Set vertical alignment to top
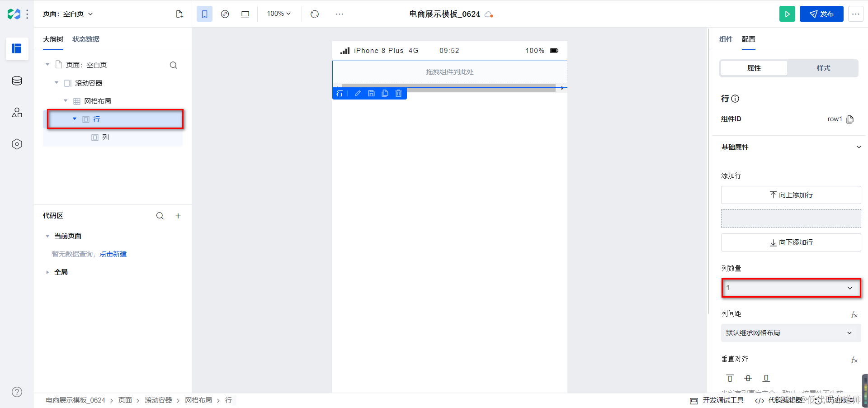868x408 pixels. pos(730,378)
